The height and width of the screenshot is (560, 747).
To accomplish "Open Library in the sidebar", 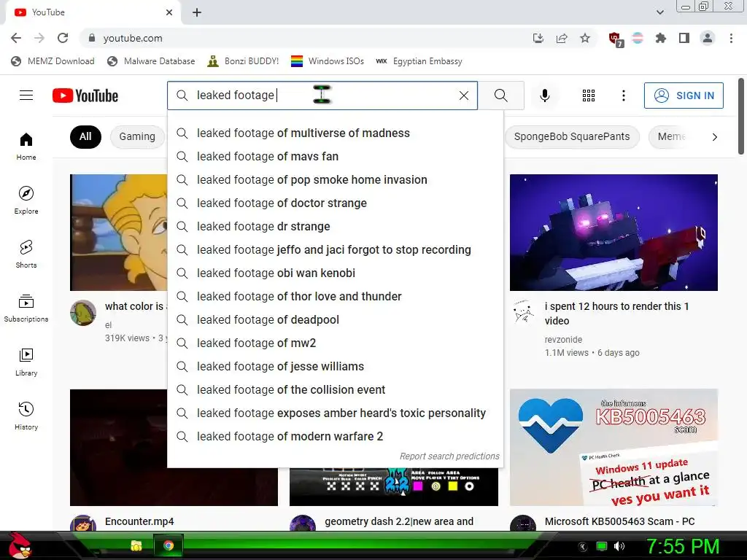I will 26,362.
